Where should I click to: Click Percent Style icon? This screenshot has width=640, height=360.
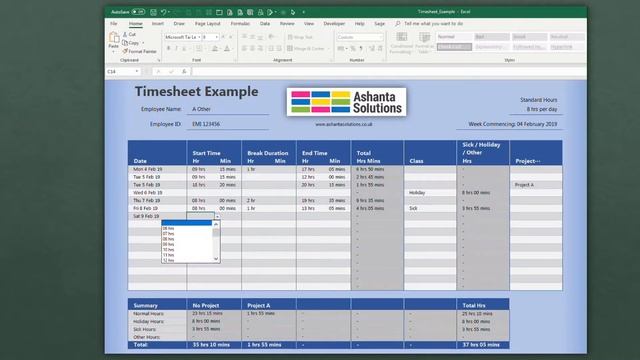point(353,49)
